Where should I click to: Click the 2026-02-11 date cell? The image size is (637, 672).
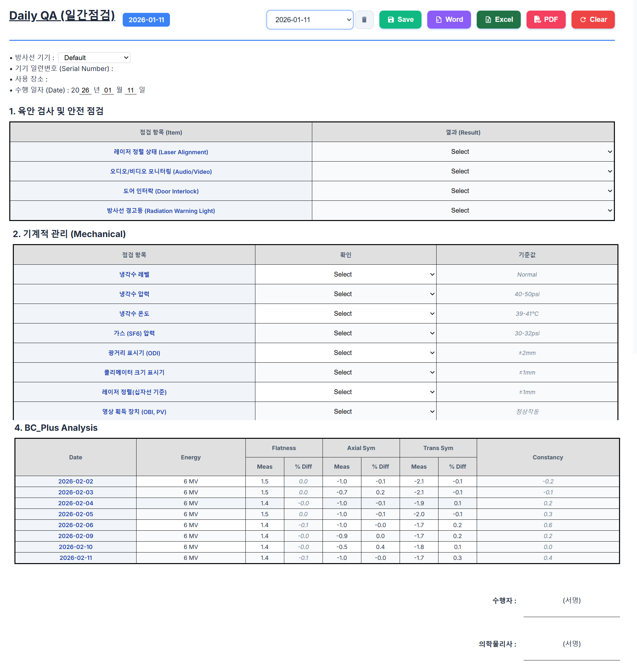click(x=76, y=558)
